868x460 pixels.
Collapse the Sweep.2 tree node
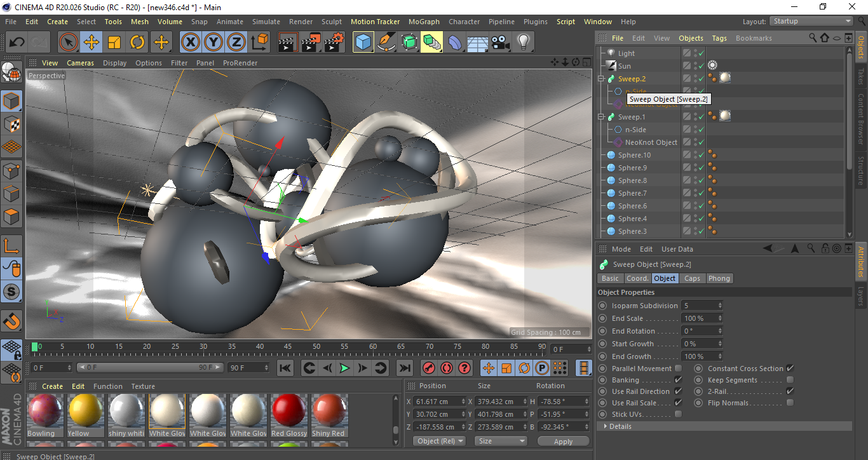(601, 79)
